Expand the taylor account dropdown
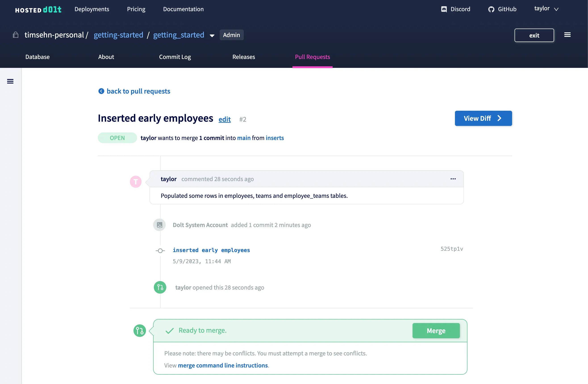The image size is (588, 384). click(546, 9)
